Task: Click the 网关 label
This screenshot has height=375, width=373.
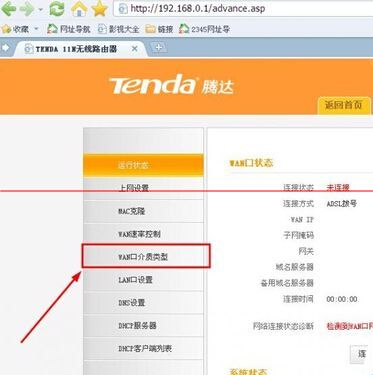Action: tap(306, 251)
